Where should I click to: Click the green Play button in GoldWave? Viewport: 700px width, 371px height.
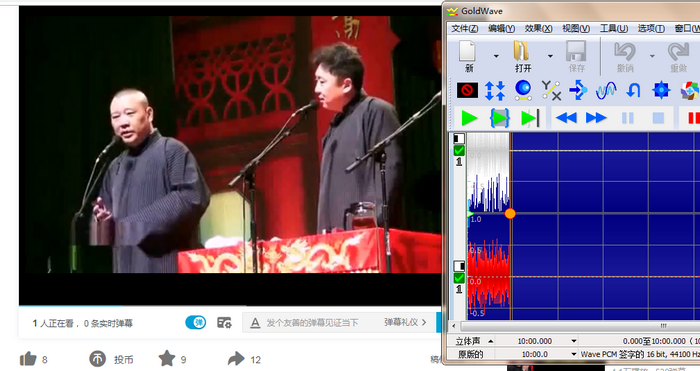[x=469, y=118]
